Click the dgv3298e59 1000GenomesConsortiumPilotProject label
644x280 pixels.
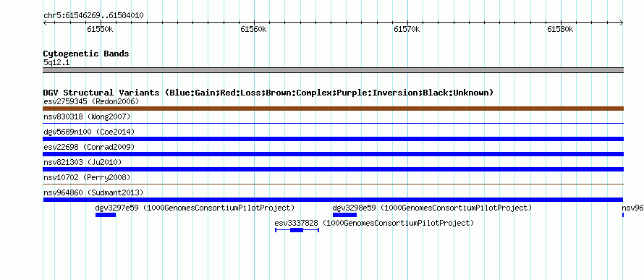pyautogui.click(x=432, y=208)
